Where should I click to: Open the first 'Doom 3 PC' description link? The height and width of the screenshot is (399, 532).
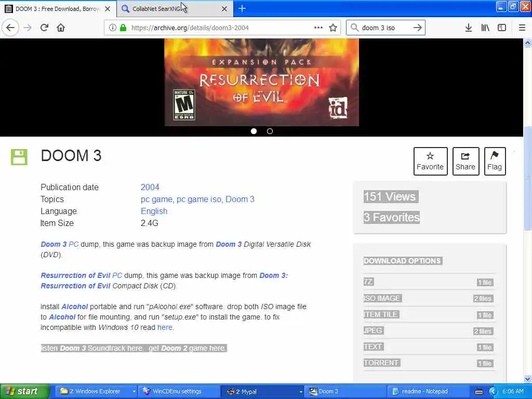[x=59, y=244]
